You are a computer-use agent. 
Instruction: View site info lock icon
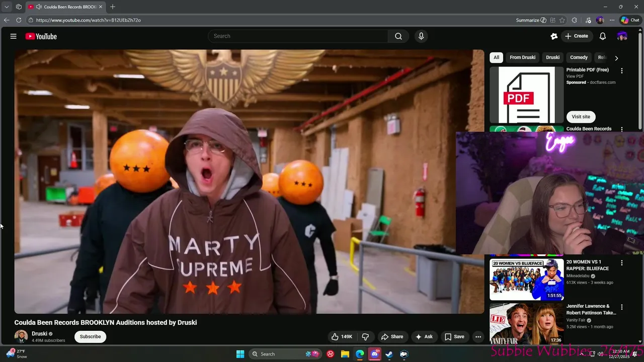[31, 20]
